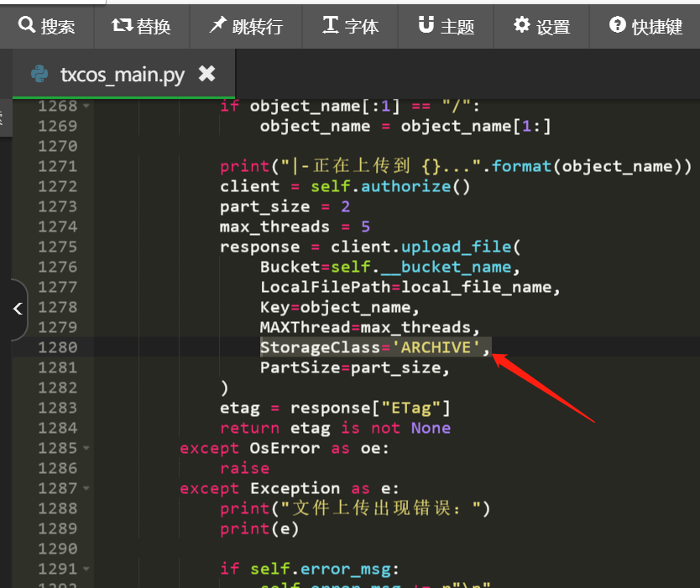This screenshot has width=700, height=588.
Task: Click the print(e) statement
Action: point(259,528)
